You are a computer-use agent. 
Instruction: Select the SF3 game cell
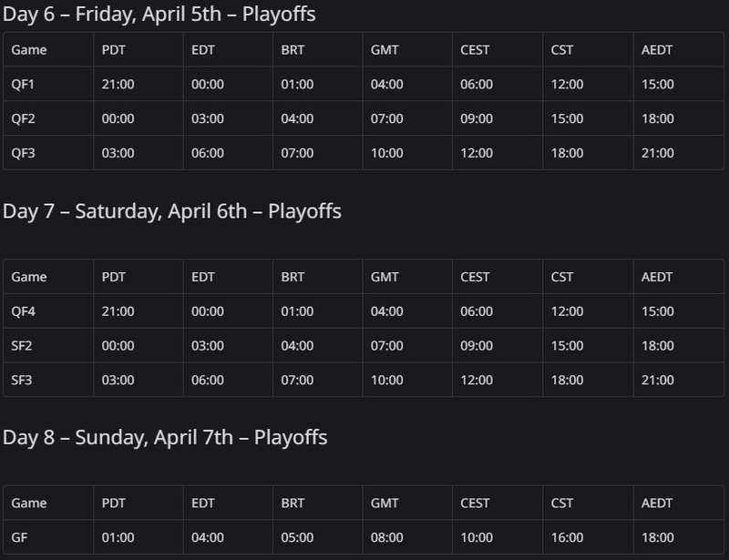48,380
